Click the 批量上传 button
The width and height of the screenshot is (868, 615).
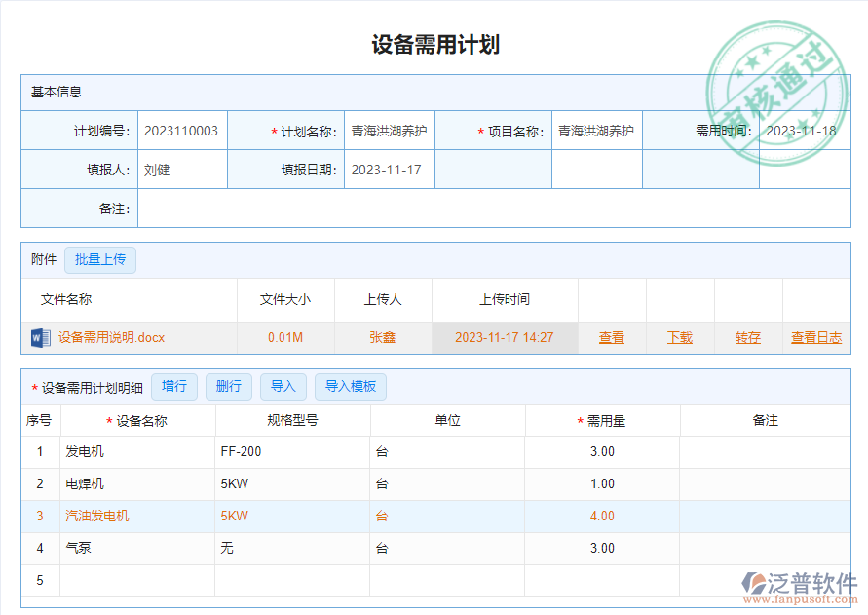(99, 259)
